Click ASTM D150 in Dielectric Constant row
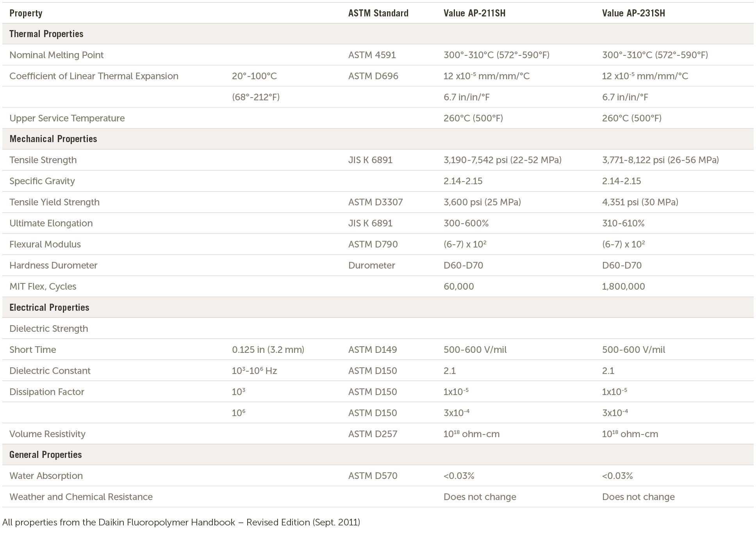Image resolution: width=756 pixels, height=534 pixels. (373, 371)
